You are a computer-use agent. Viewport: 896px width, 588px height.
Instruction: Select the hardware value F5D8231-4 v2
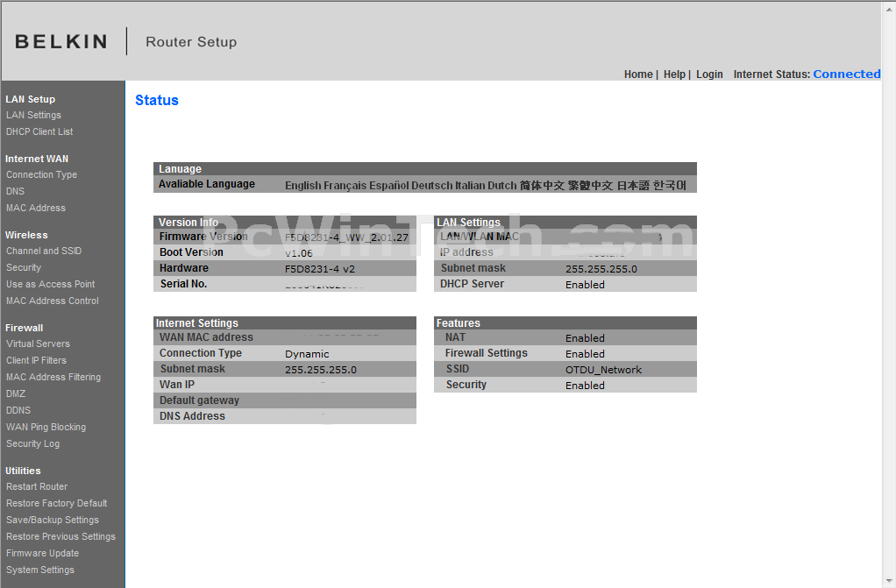[320, 268]
